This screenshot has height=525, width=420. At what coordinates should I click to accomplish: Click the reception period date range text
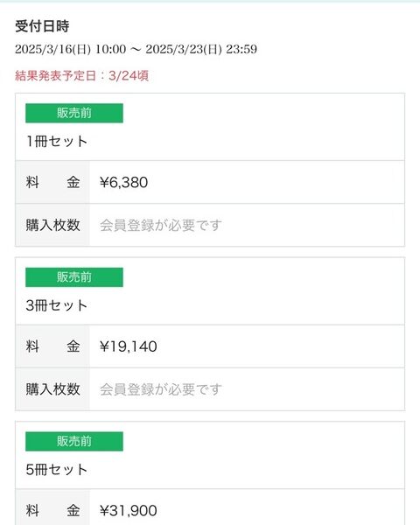pyautogui.click(x=136, y=49)
